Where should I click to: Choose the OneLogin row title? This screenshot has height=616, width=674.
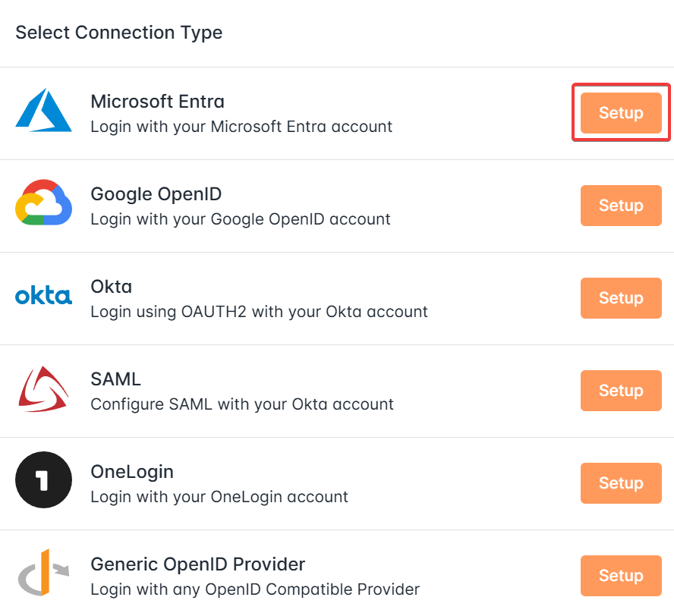click(132, 472)
